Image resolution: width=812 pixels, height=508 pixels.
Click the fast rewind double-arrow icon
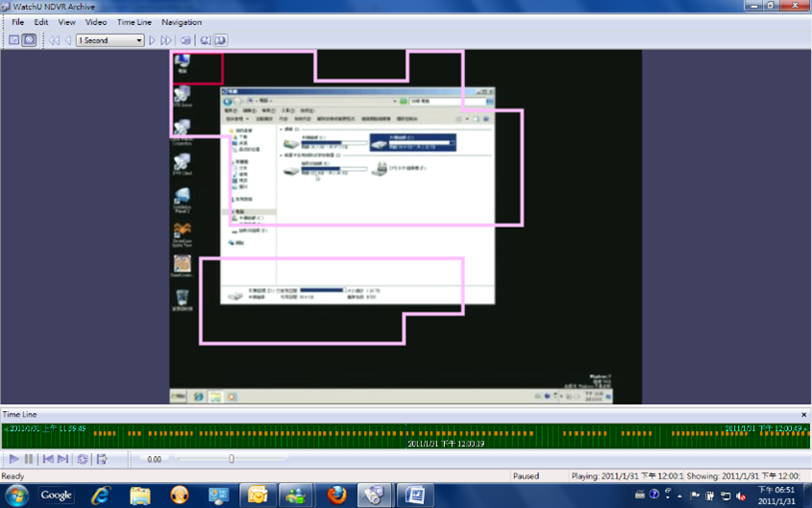pyautogui.click(x=54, y=40)
